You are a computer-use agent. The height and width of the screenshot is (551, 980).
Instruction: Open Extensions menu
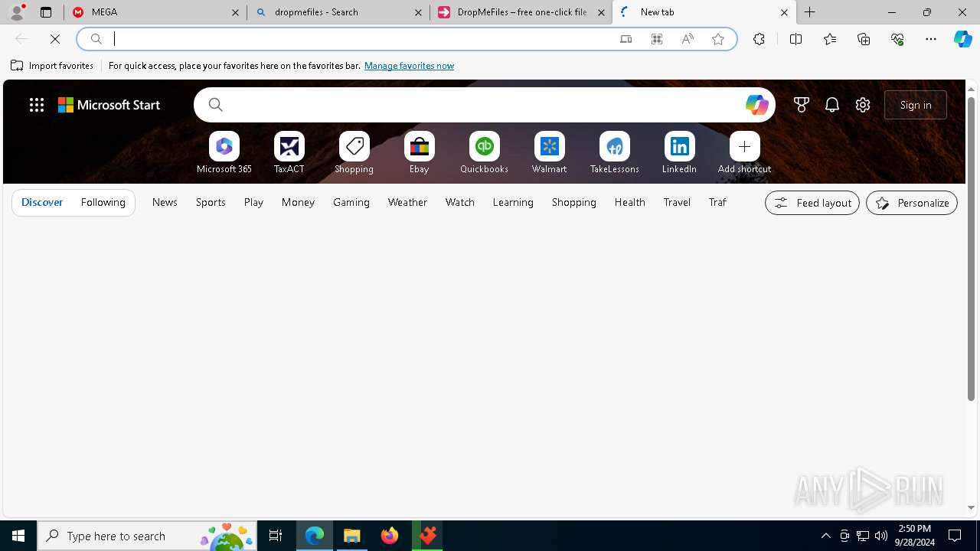click(759, 39)
